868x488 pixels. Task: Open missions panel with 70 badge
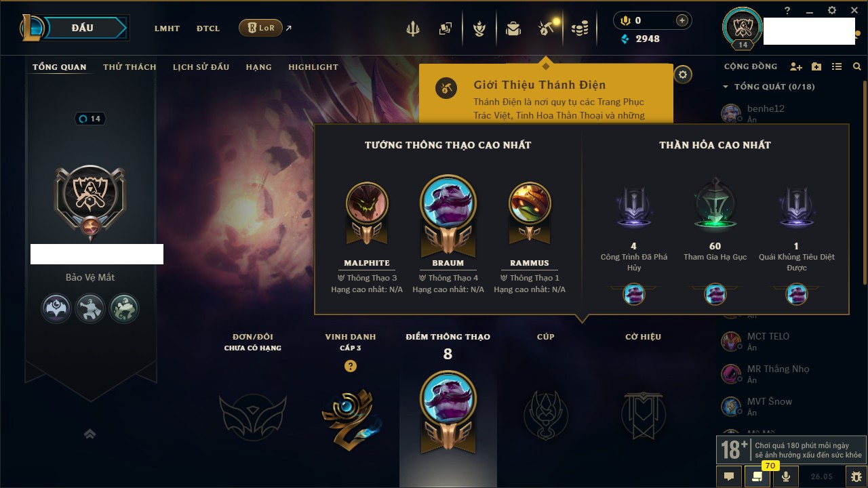point(757,476)
